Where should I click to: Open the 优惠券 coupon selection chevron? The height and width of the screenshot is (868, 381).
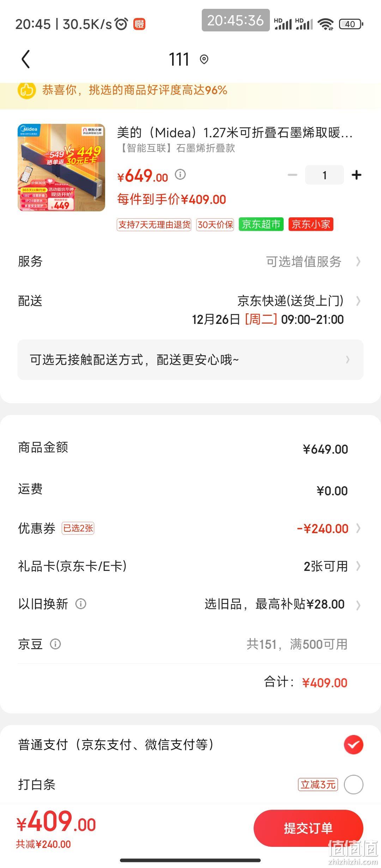click(x=358, y=528)
